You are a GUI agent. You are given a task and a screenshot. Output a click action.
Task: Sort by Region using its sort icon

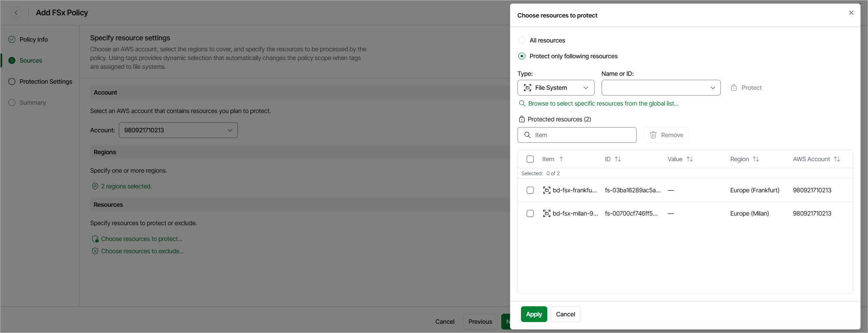point(756,159)
